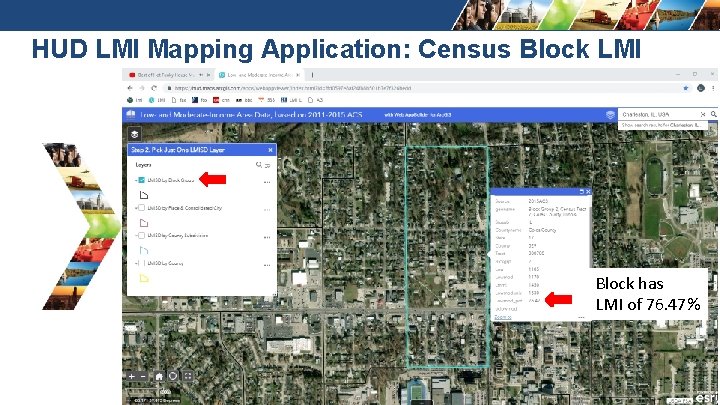Screen dimensions: 720x405
Task: Open the first bookmark in bookmarks bar
Action: pyautogui.click(x=135, y=100)
